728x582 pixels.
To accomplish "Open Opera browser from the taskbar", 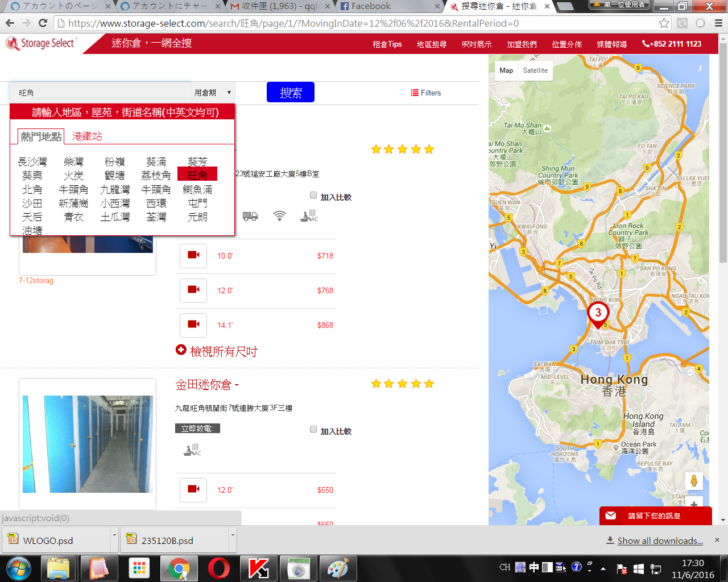I will click(x=219, y=568).
